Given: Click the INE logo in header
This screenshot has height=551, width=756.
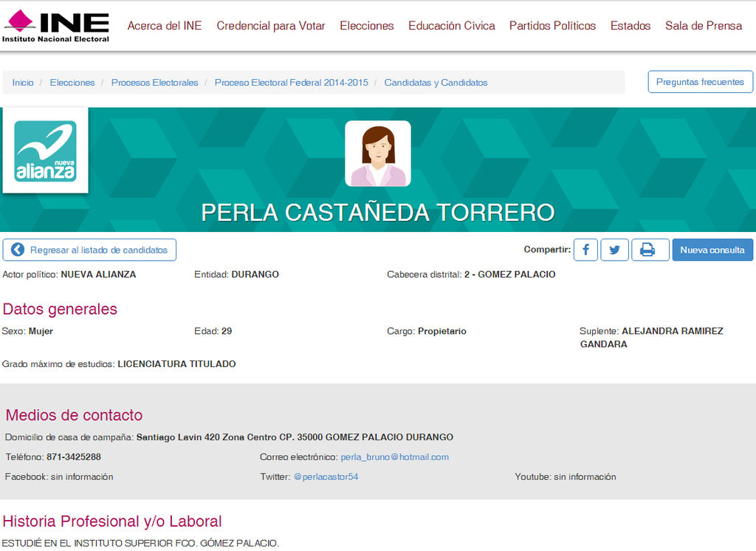Looking at the screenshot, I should [x=55, y=26].
